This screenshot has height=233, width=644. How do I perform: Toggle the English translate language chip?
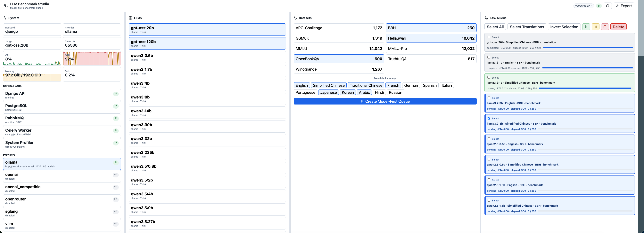(x=301, y=85)
